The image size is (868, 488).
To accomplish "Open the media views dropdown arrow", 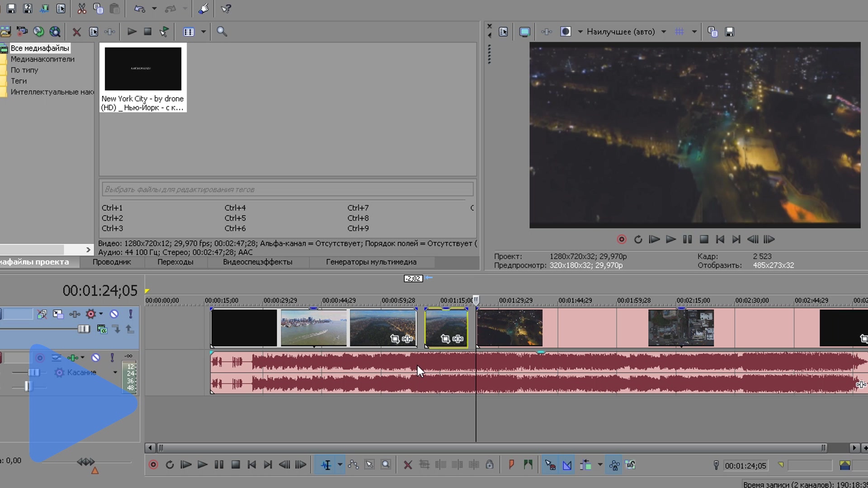I will point(203,32).
